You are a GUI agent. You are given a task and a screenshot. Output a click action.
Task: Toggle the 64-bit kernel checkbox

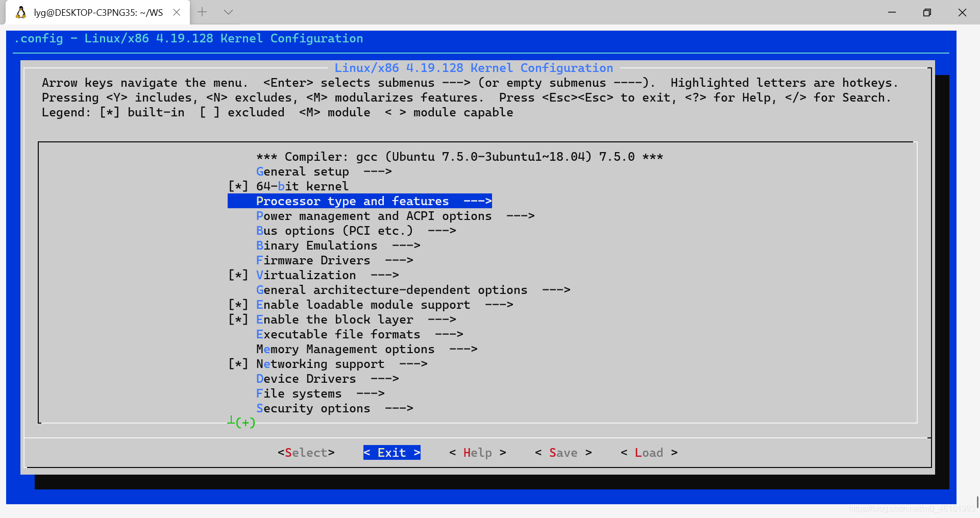click(238, 186)
